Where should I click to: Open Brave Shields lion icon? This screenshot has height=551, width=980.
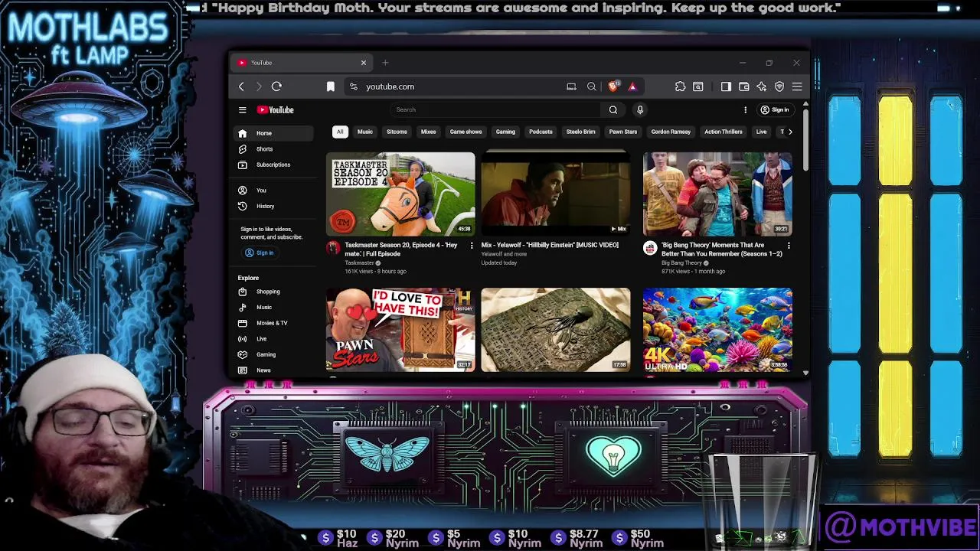[613, 86]
